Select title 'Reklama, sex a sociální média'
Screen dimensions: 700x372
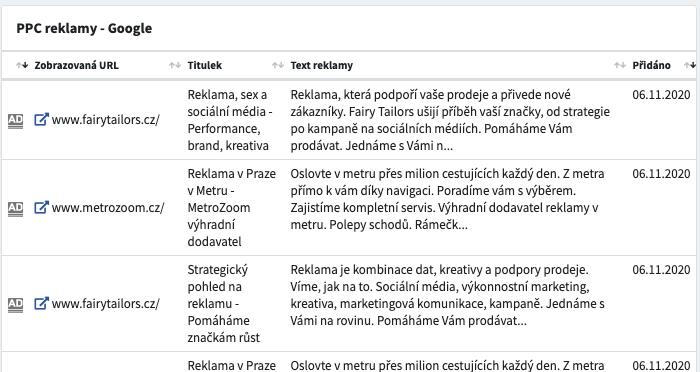(230, 103)
